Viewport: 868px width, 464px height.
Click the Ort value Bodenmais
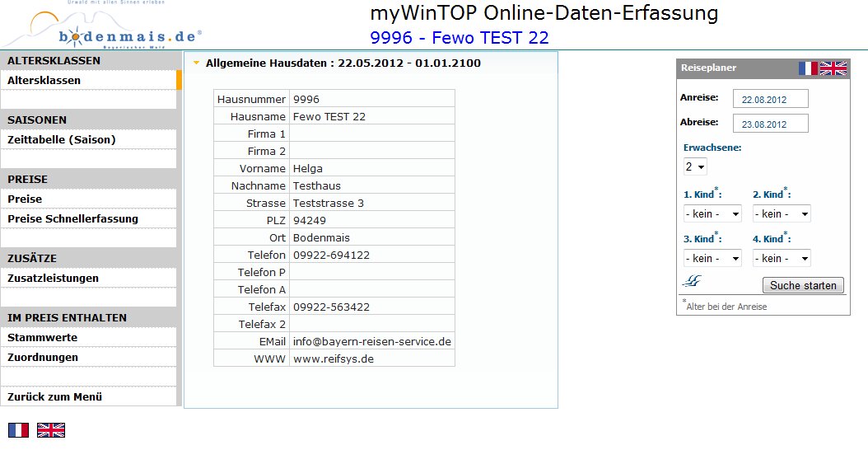pyautogui.click(x=322, y=237)
